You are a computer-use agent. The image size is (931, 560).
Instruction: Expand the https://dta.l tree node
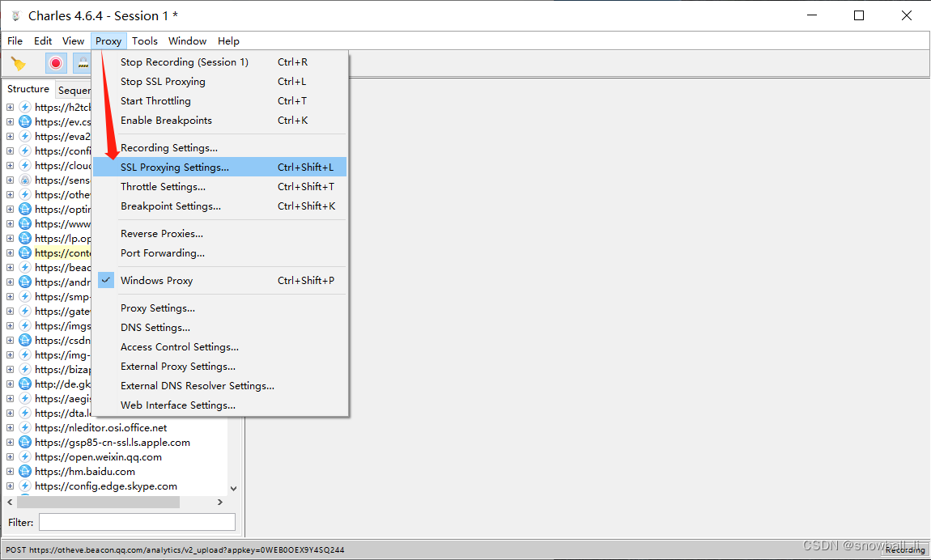pyautogui.click(x=10, y=413)
